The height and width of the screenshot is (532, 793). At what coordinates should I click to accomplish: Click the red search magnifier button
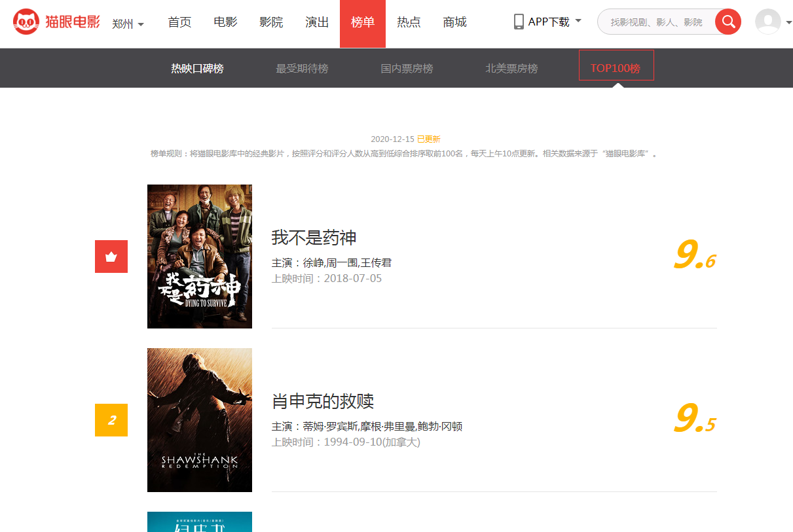pyautogui.click(x=728, y=22)
